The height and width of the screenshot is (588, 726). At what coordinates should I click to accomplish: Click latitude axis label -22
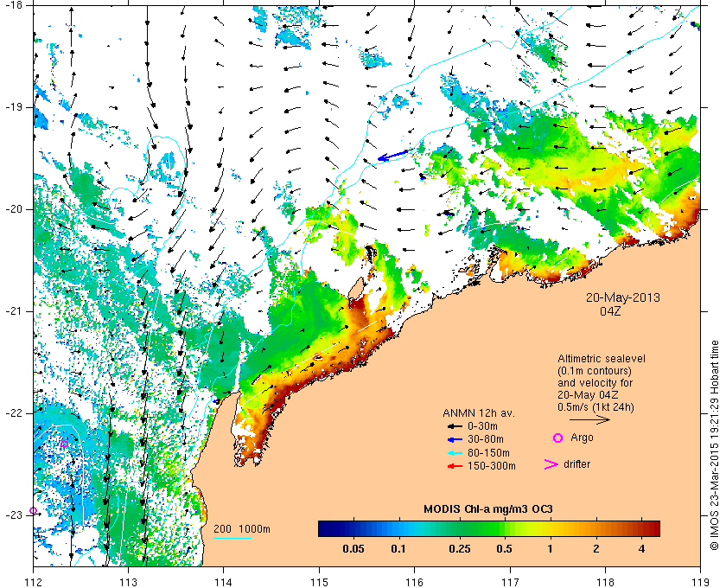click(13, 412)
